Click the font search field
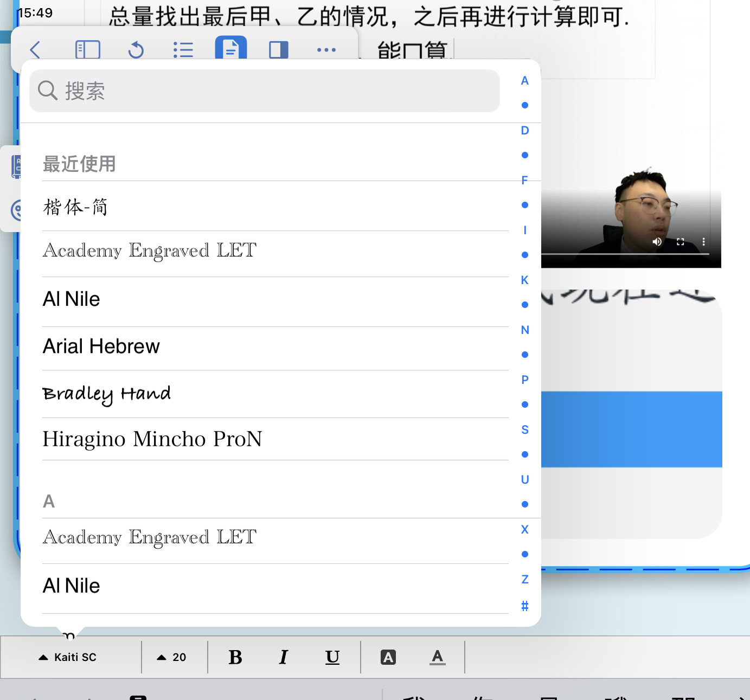Screen dimensions: 750x700 tap(265, 91)
